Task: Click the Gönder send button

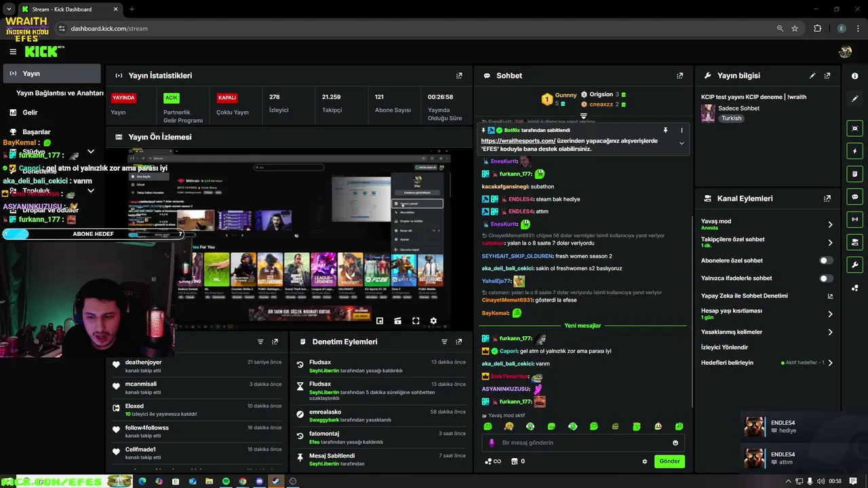Action: coord(669,462)
